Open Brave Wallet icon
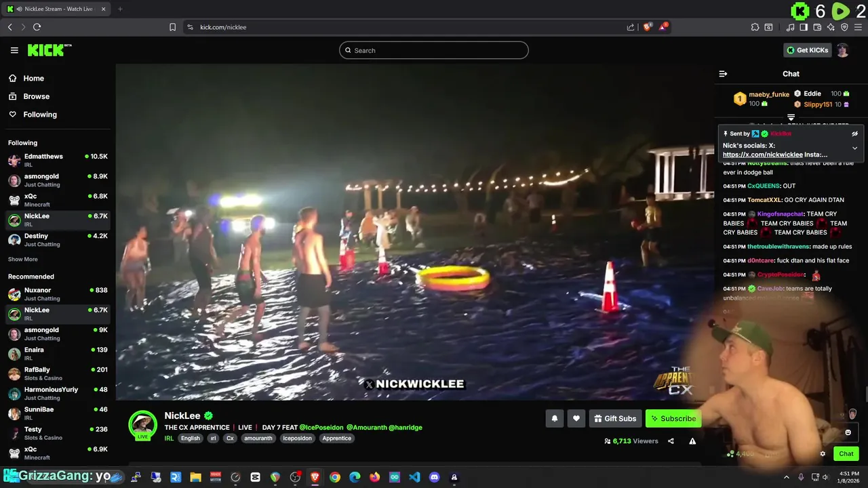 [817, 27]
